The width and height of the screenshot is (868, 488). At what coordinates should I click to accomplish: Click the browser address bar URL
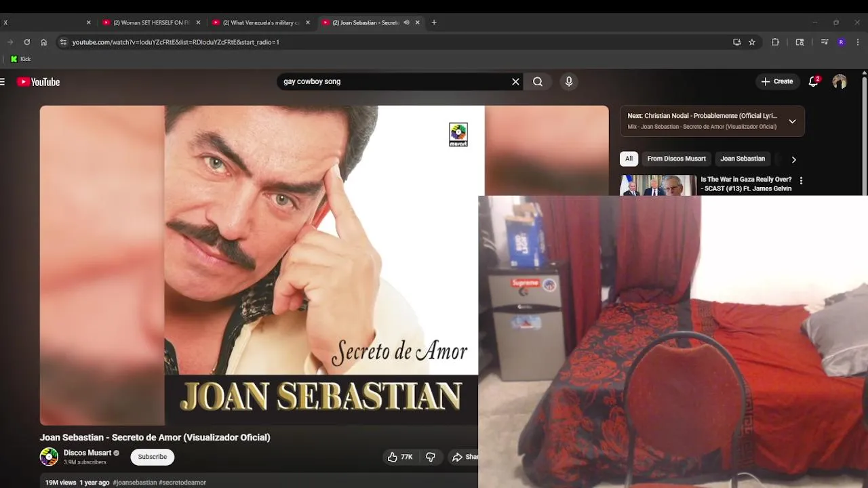[x=176, y=42]
